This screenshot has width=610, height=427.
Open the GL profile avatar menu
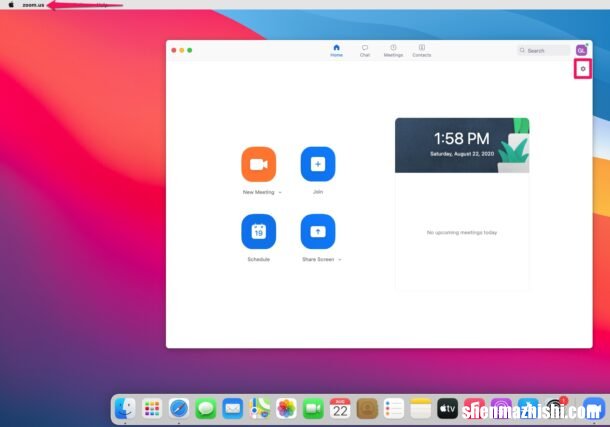click(581, 50)
